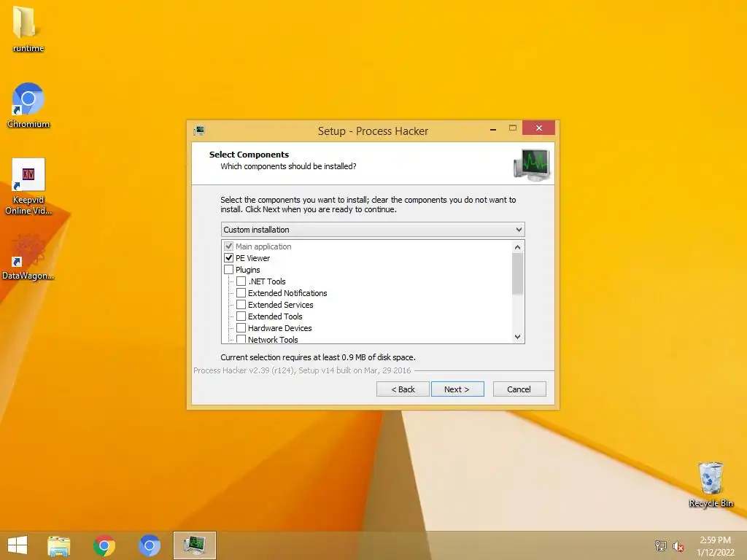Click the 'Plugins' label text
Image resolution: width=747 pixels, height=560 pixels.
pyautogui.click(x=248, y=270)
